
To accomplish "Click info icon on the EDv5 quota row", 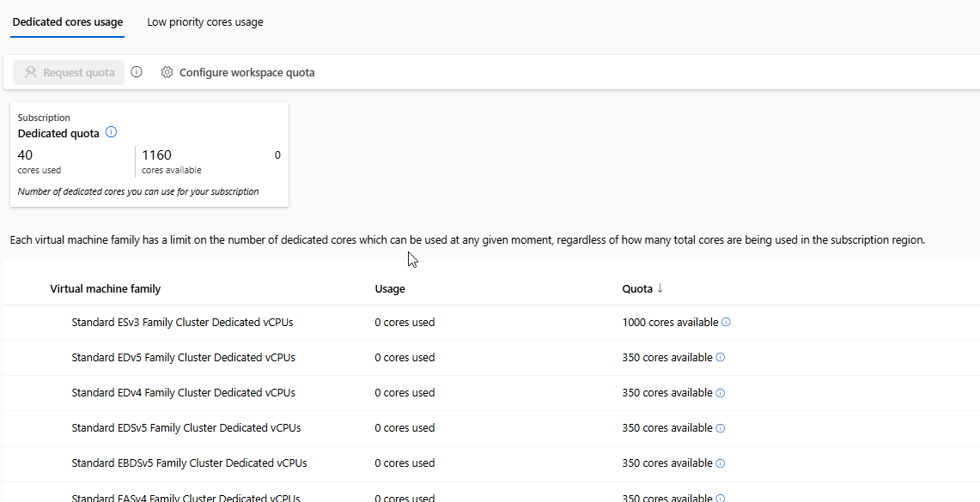I will (x=720, y=357).
